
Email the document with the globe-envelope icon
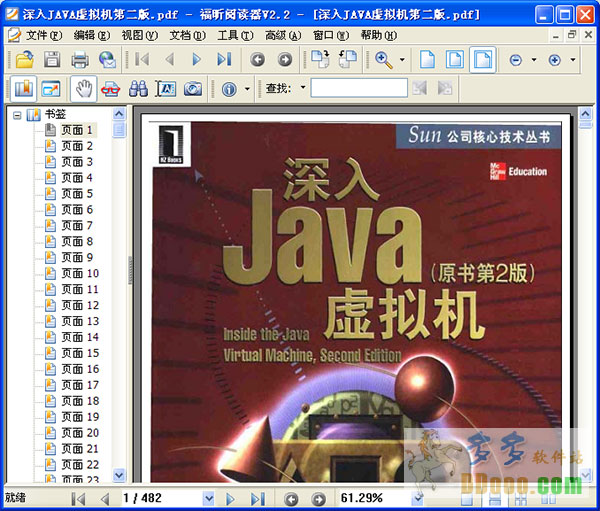[108, 60]
